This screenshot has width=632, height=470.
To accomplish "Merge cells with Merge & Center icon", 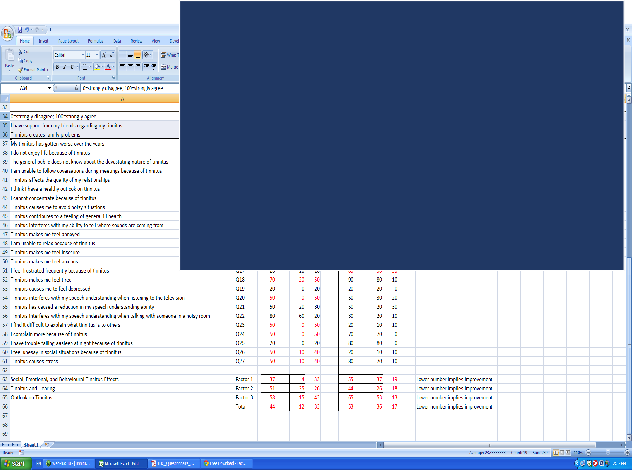I will 164,67.
